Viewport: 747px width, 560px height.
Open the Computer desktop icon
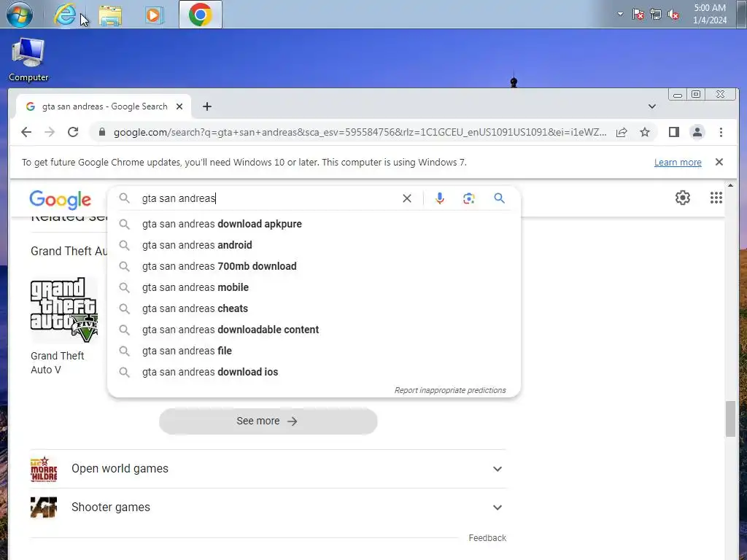[28, 60]
